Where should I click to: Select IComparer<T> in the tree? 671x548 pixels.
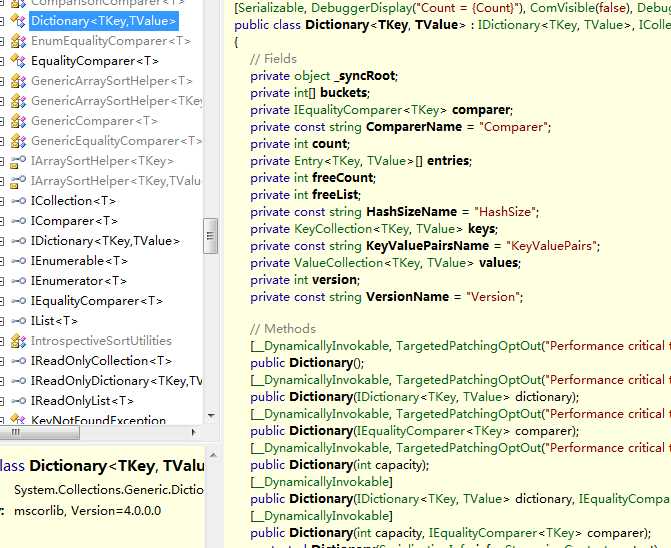pos(74,221)
